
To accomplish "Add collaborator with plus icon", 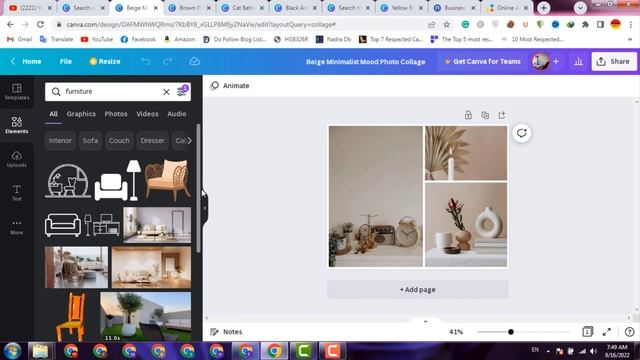I will point(556,62).
